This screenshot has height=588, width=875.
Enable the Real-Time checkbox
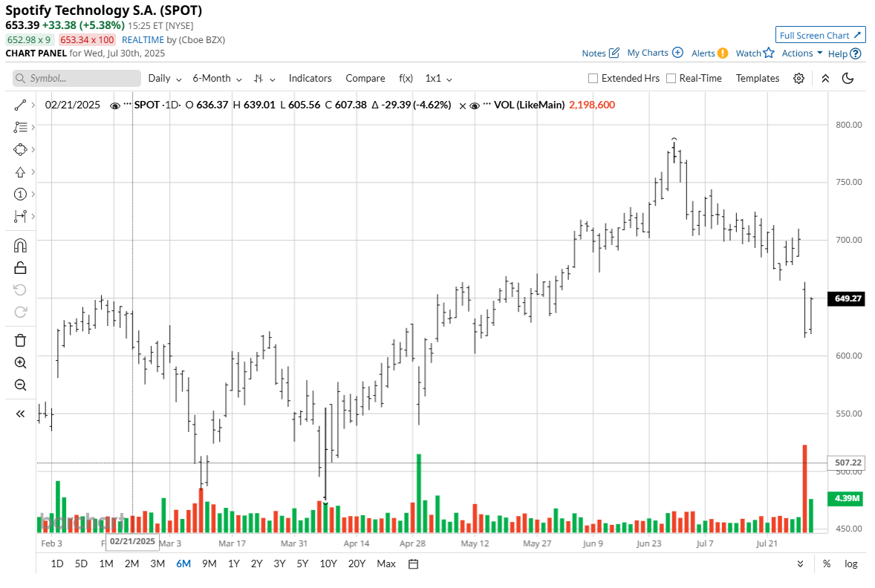coord(671,78)
